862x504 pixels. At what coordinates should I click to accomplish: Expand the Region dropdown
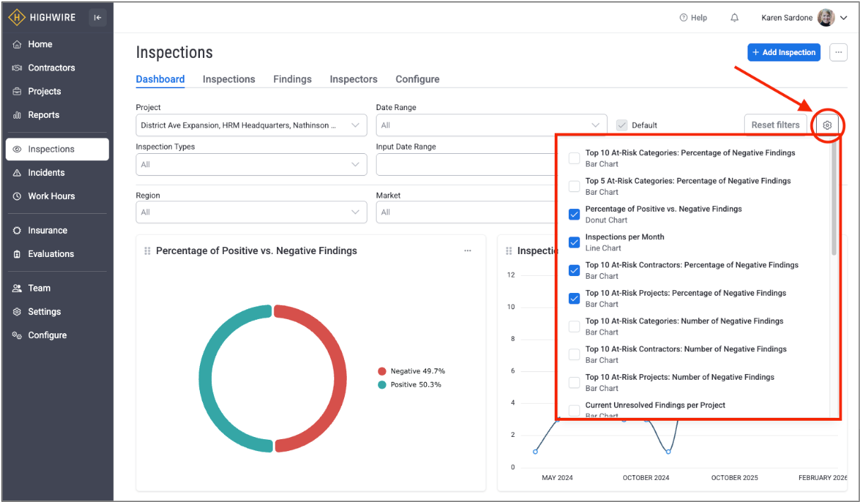click(251, 212)
